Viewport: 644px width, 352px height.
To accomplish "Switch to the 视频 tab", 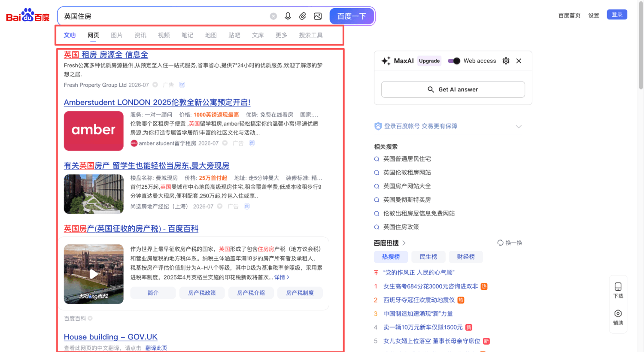I will (164, 35).
